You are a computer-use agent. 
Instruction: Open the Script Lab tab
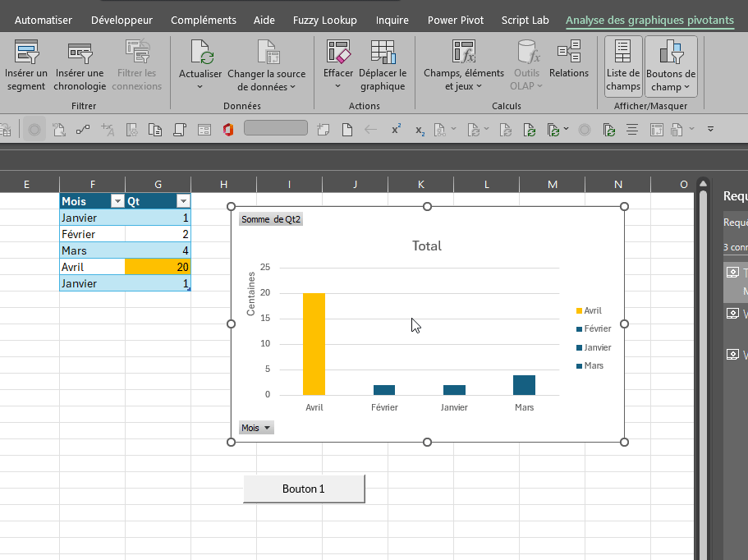click(525, 20)
